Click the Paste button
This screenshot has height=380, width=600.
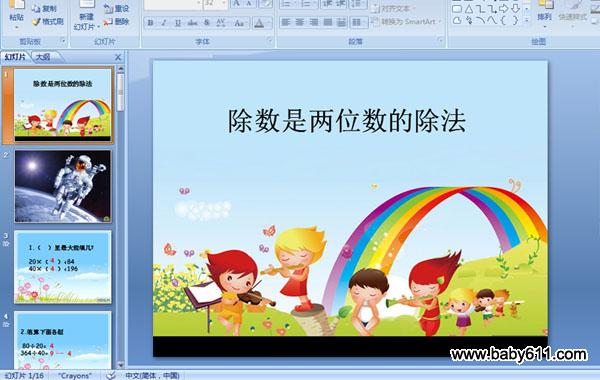pos(16,13)
